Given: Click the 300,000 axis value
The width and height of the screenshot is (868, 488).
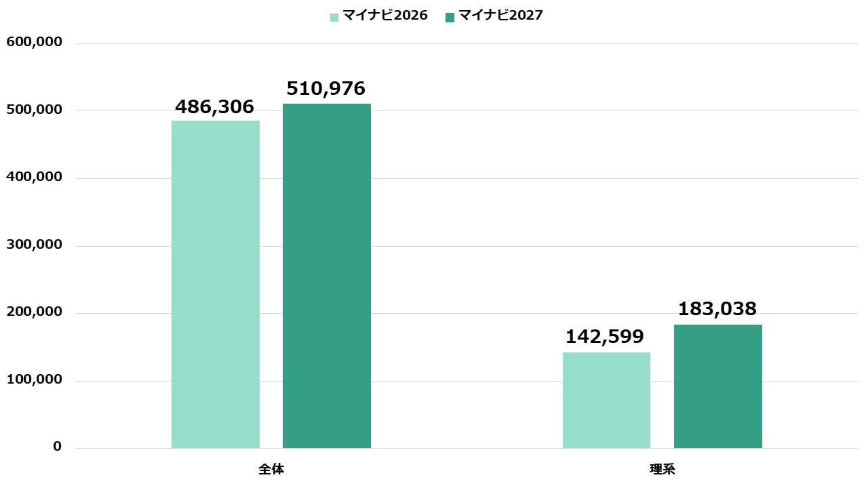Looking at the screenshot, I should pos(34,245).
